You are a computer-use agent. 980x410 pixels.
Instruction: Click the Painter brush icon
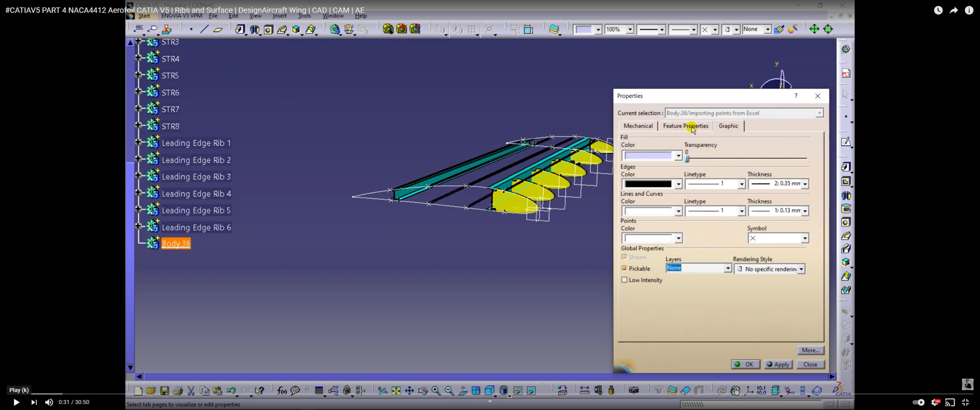point(779,29)
